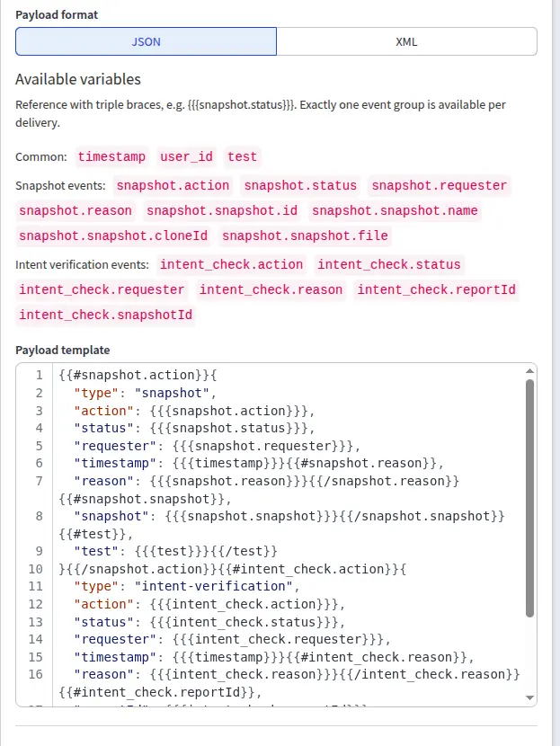Click line 13 with {{{intent_check.status}}}

tap(209, 622)
